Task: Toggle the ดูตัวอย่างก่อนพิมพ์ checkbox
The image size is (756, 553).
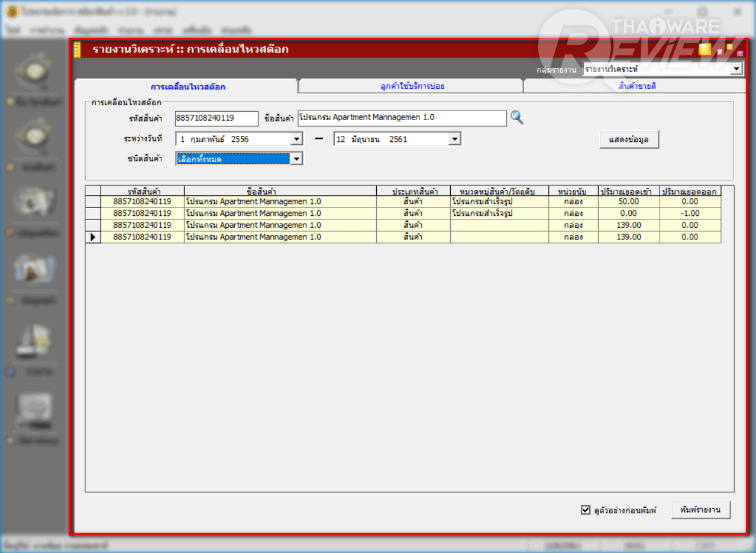Action: pos(586,510)
